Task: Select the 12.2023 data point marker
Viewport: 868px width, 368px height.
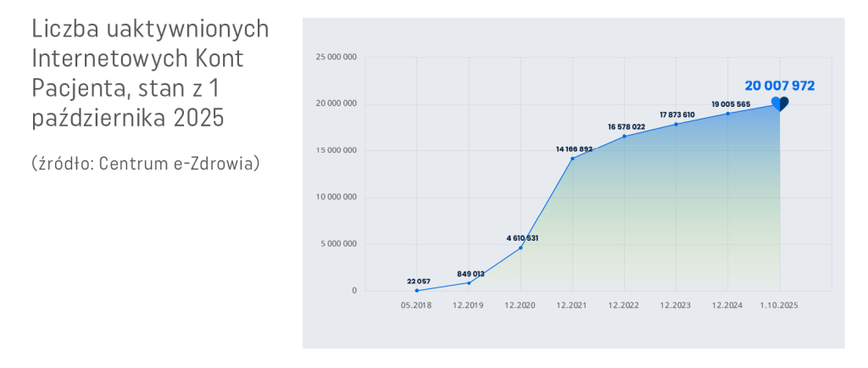Action: tap(676, 124)
